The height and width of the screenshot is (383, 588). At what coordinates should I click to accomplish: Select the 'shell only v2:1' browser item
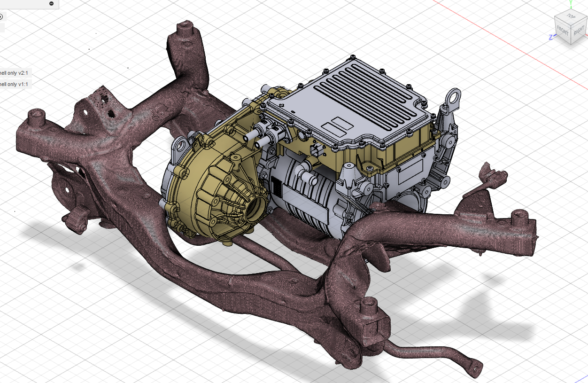point(14,73)
